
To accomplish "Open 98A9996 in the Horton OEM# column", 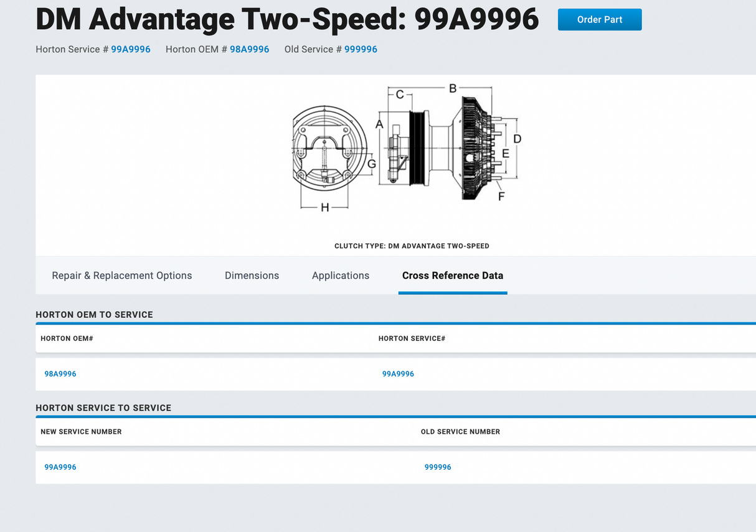I will point(60,374).
